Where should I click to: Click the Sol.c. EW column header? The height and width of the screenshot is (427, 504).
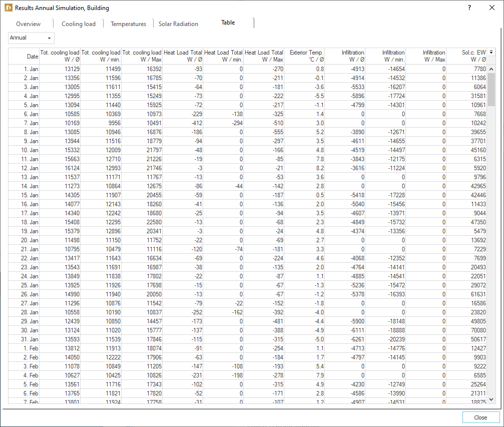pos(467,56)
